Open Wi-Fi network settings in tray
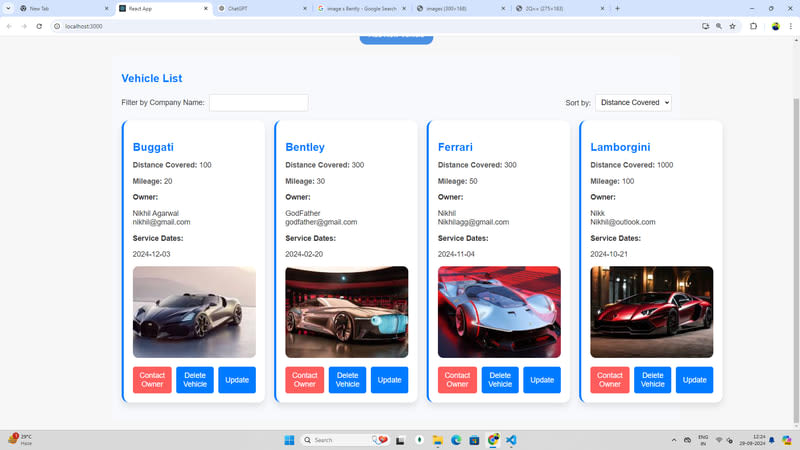 coord(719,440)
